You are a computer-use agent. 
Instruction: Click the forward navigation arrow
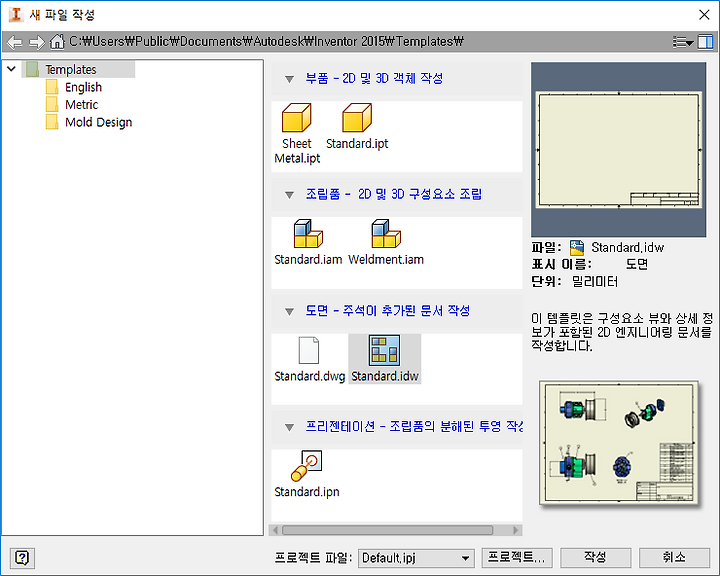(x=37, y=42)
